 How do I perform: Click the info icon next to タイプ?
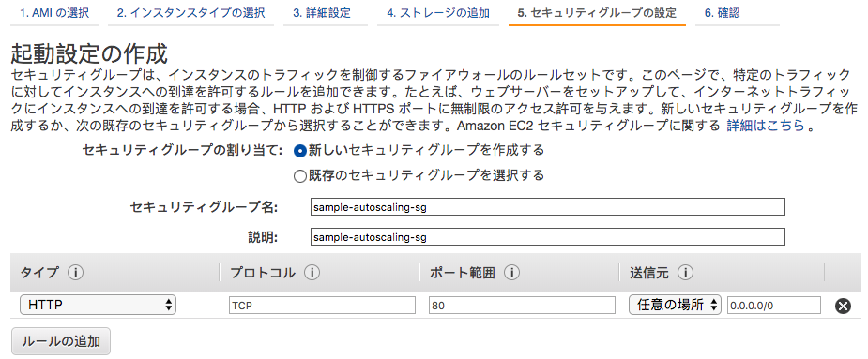(x=75, y=273)
